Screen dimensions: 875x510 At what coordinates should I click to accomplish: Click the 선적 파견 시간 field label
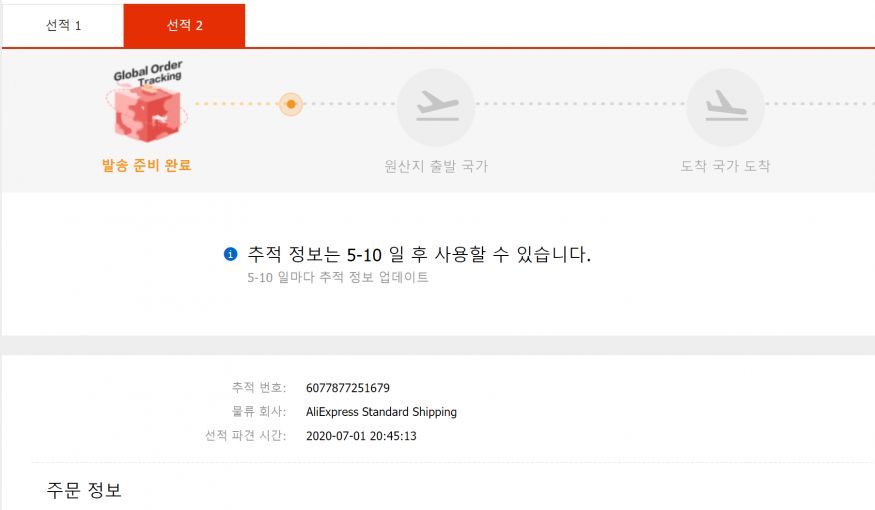(245, 436)
